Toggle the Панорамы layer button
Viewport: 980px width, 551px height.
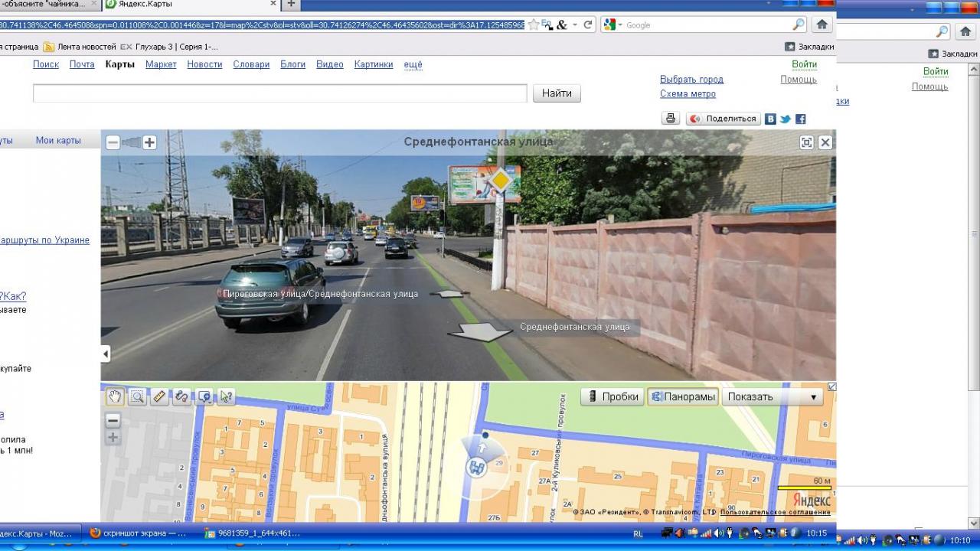682,396
